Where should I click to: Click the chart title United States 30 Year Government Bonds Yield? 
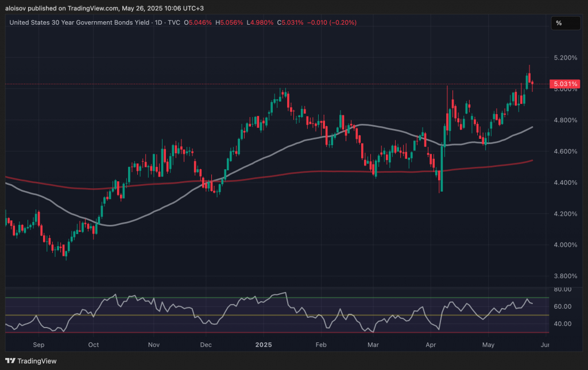tap(79, 22)
